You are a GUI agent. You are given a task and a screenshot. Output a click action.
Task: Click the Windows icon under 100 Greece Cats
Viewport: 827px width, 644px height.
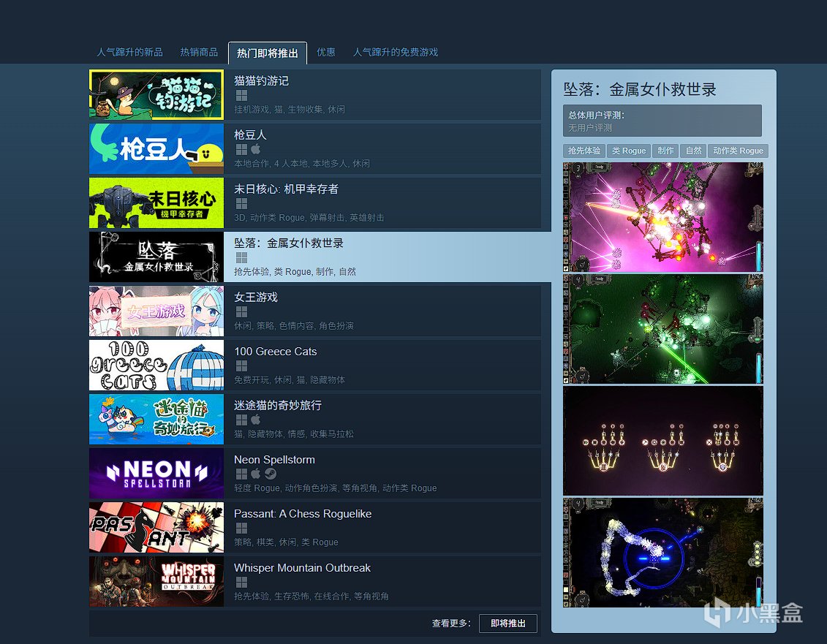(241, 365)
